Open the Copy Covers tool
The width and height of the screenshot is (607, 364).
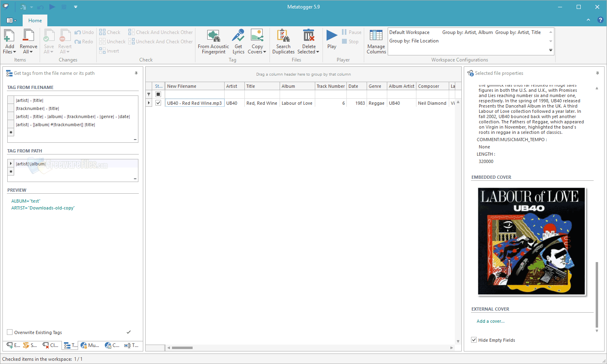(x=257, y=40)
